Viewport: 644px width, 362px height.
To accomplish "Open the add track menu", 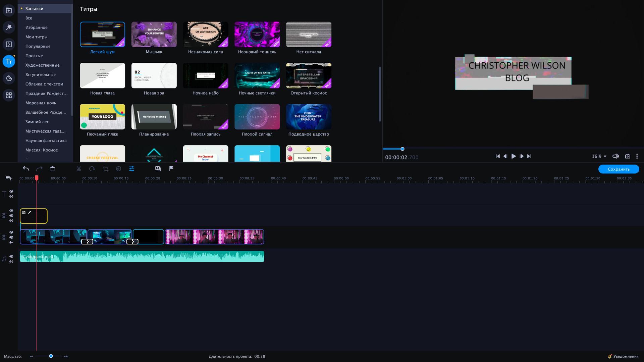I will point(9,178).
